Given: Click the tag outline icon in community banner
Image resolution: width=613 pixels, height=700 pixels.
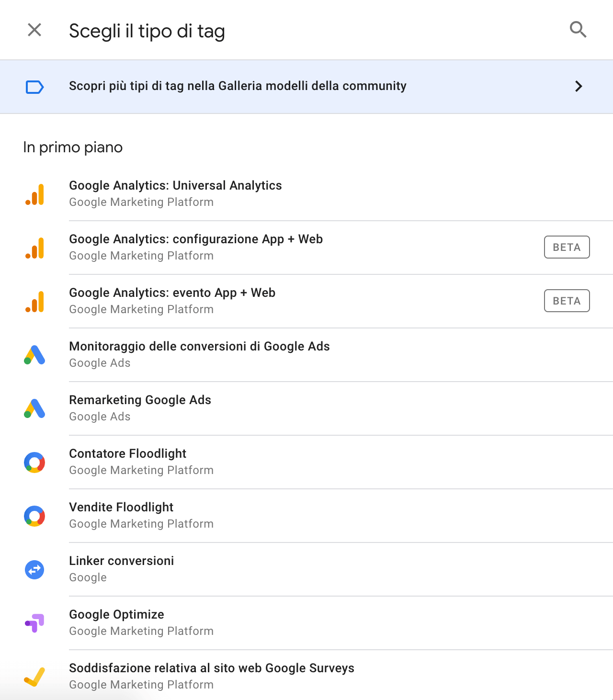Looking at the screenshot, I should pyautogui.click(x=34, y=87).
